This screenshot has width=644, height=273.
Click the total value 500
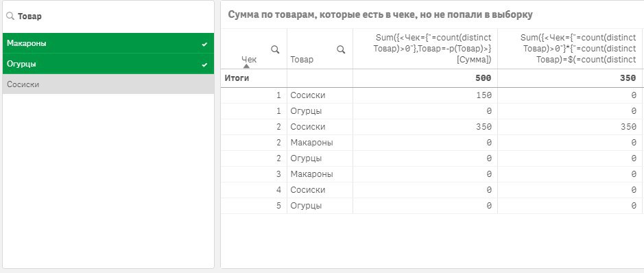tap(484, 78)
